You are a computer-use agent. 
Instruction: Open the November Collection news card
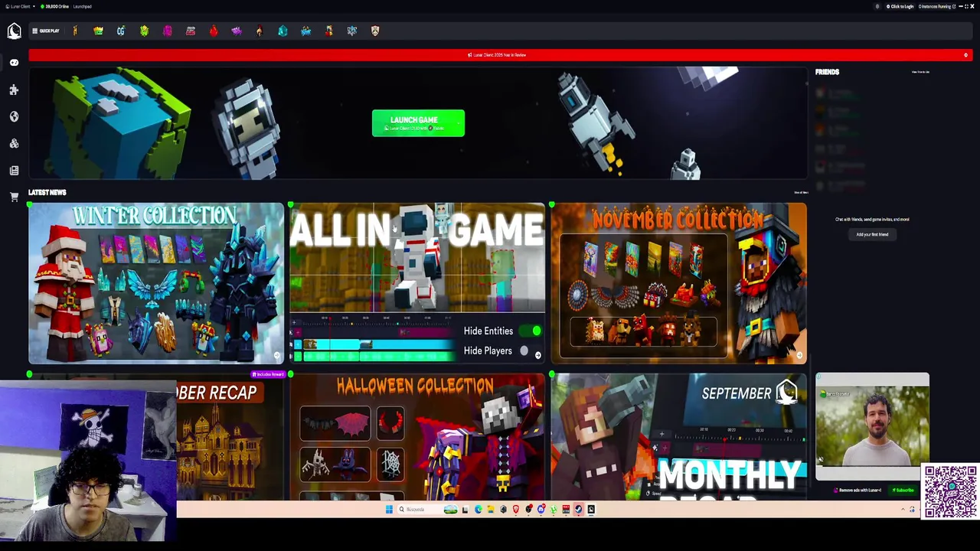coord(678,283)
